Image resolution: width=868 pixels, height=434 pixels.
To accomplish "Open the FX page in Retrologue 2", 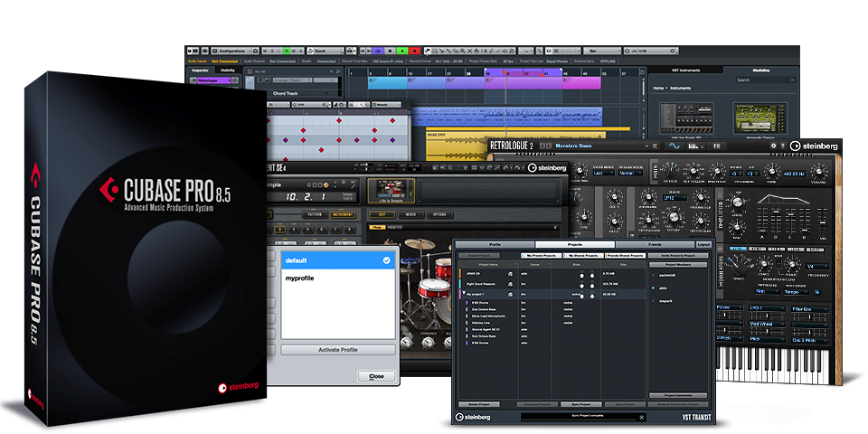I will point(717,146).
